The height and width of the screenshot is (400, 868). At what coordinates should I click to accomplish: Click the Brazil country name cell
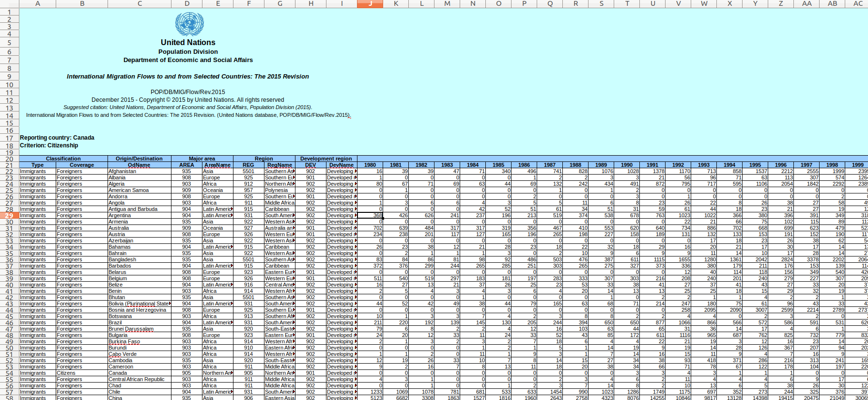coord(115,322)
